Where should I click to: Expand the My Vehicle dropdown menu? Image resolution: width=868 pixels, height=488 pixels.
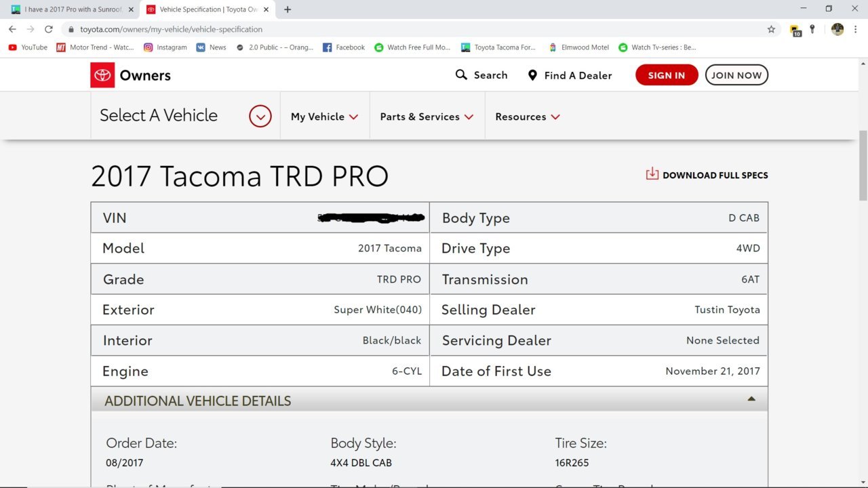coord(324,117)
